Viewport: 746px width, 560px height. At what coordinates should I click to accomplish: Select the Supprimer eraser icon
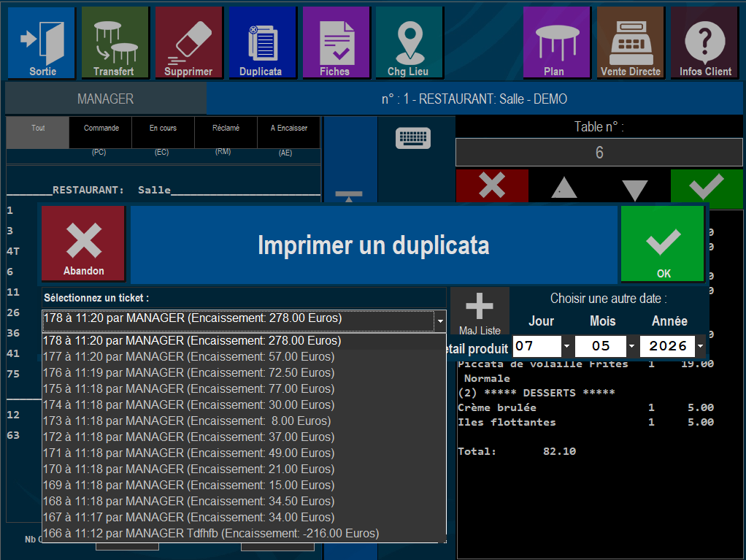click(189, 42)
